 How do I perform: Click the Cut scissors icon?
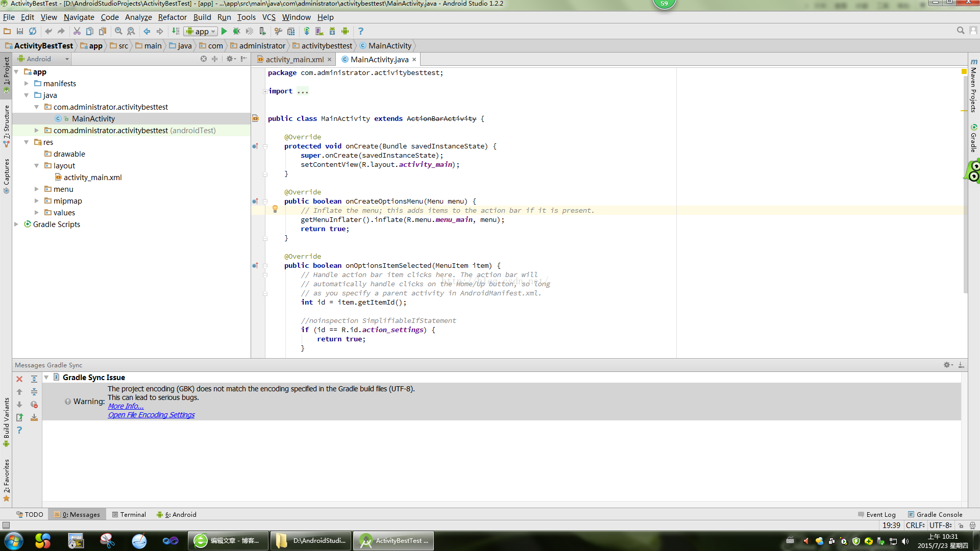click(x=77, y=31)
